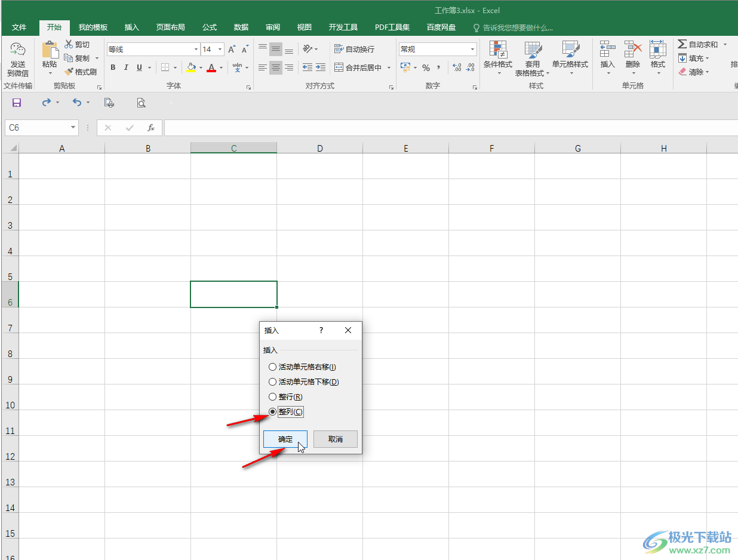Image resolution: width=738 pixels, height=560 pixels.
Task: Decrease indent in cell
Action: (x=307, y=67)
